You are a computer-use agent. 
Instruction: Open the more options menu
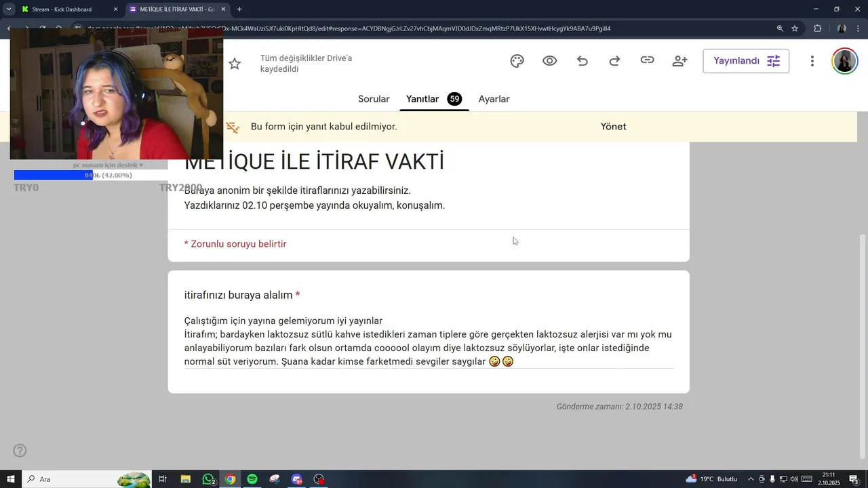click(x=812, y=61)
